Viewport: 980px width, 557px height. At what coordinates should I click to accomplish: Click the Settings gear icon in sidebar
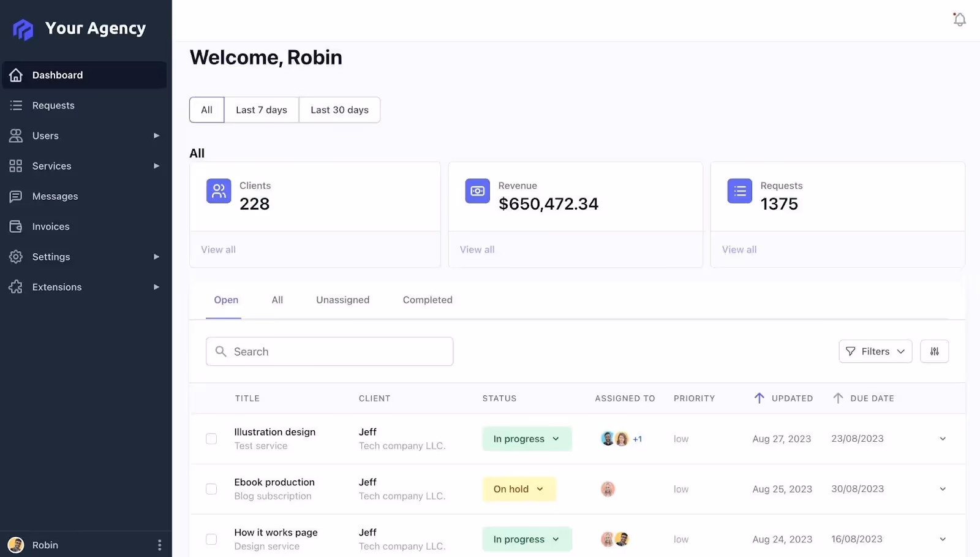point(16,257)
